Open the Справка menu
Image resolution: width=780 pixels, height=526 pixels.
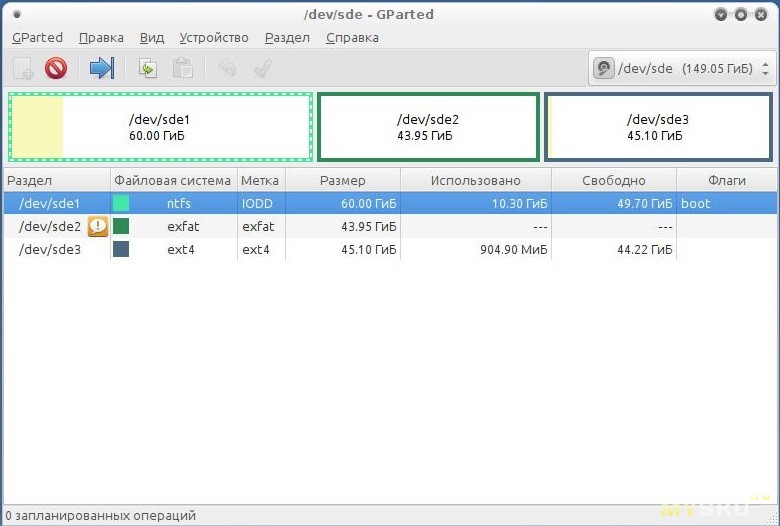352,38
